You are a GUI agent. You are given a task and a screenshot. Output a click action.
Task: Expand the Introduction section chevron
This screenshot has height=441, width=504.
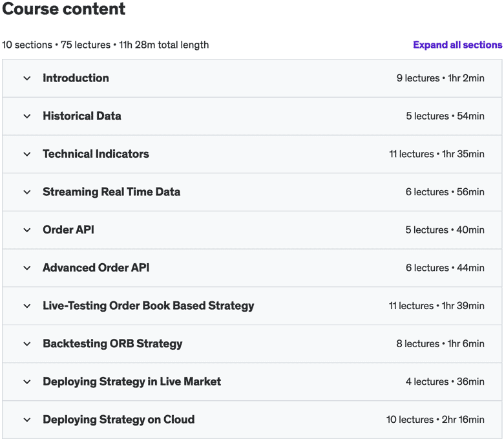27,78
